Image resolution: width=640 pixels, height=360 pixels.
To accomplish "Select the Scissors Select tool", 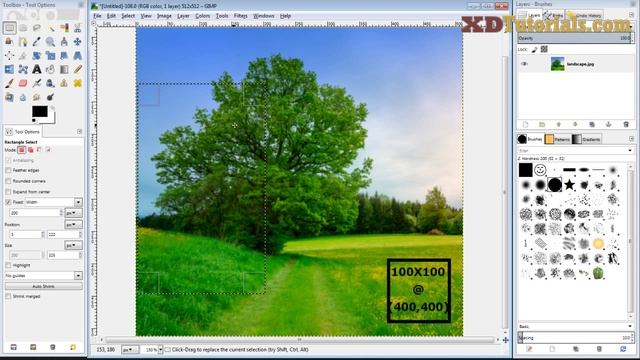I will point(78,28).
